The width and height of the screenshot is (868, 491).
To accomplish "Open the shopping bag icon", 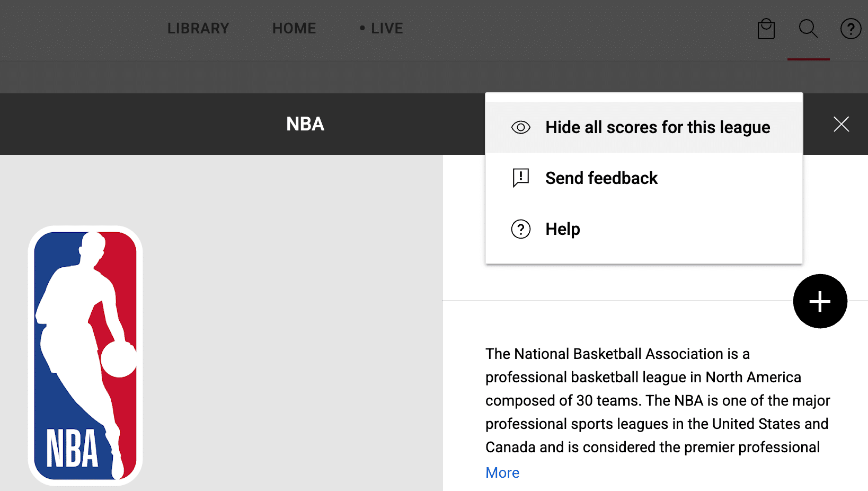I will click(x=766, y=29).
